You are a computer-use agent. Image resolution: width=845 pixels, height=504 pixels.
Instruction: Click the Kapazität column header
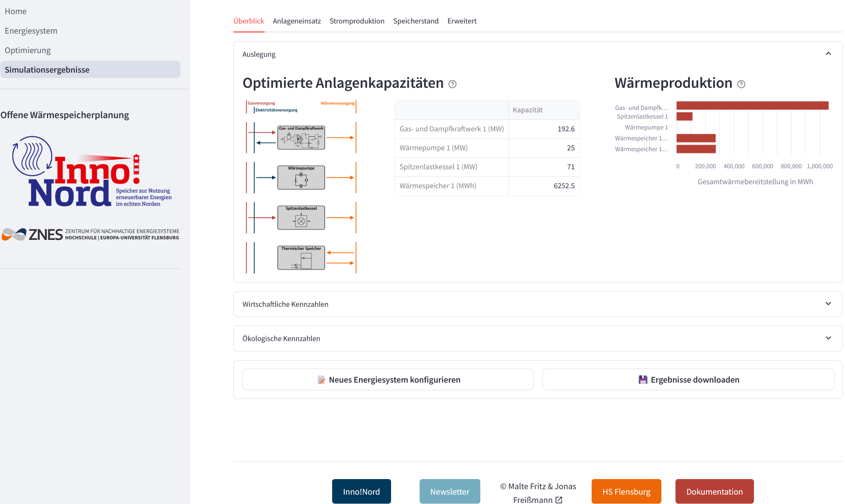pyautogui.click(x=544, y=110)
